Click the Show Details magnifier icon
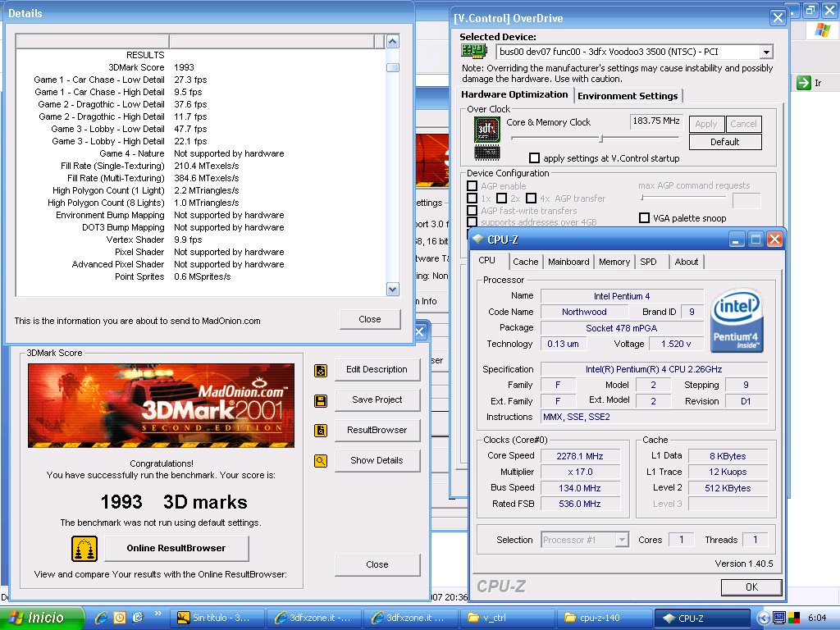 click(321, 461)
